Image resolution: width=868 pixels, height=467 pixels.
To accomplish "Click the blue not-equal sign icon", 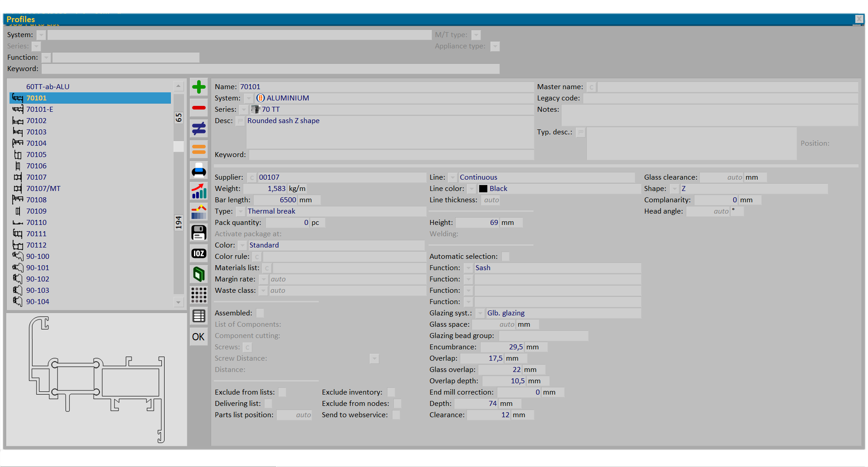I will pos(198,129).
